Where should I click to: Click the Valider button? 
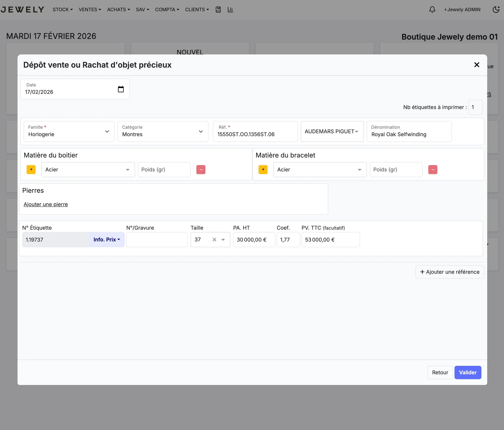pos(468,372)
